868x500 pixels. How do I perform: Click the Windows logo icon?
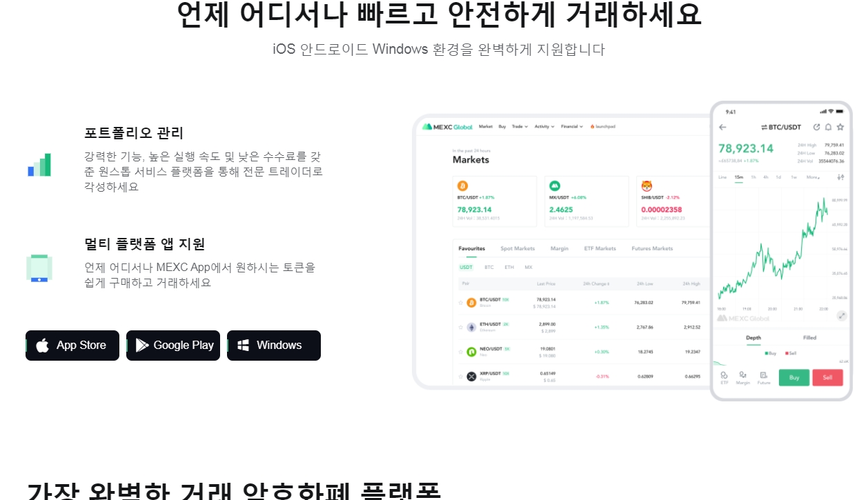(243, 346)
